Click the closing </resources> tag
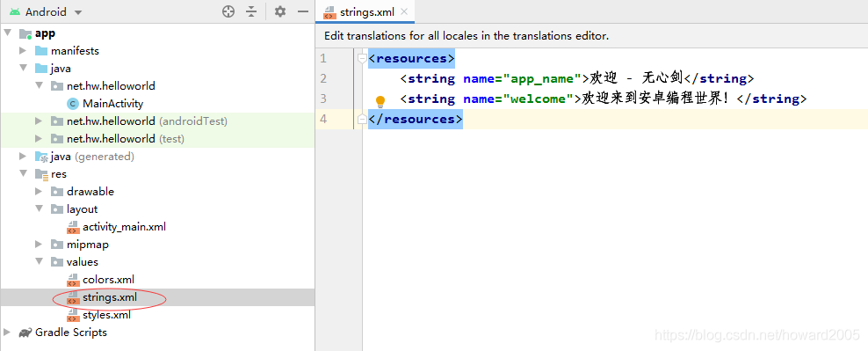The height and width of the screenshot is (351, 868). [x=416, y=120]
